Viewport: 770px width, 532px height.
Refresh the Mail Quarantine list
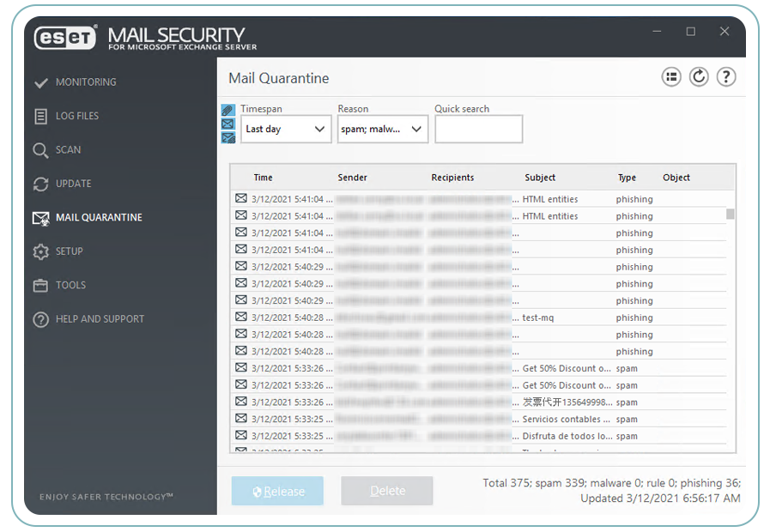pyautogui.click(x=698, y=77)
